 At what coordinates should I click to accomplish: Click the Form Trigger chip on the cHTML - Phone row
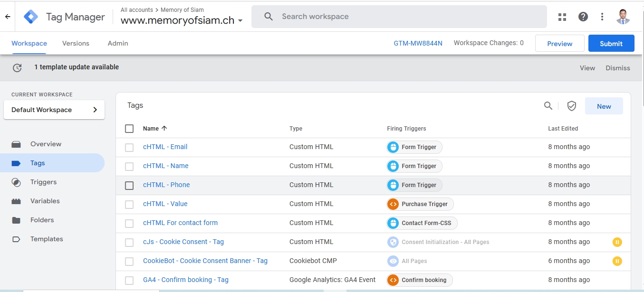[414, 185]
